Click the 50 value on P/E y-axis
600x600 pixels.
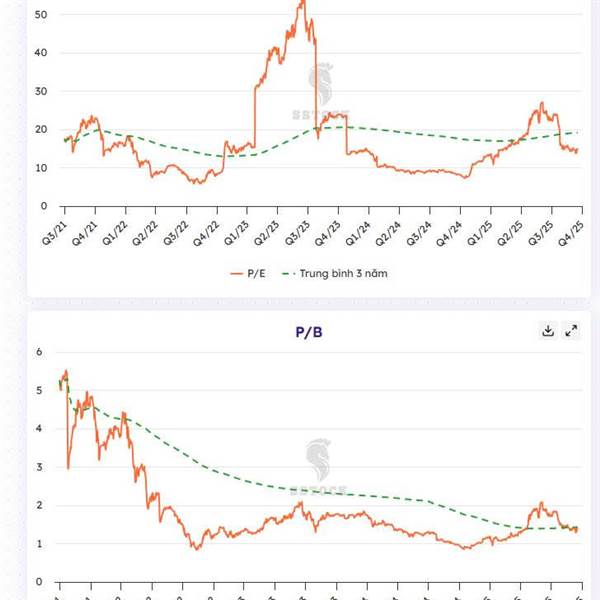(x=41, y=15)
